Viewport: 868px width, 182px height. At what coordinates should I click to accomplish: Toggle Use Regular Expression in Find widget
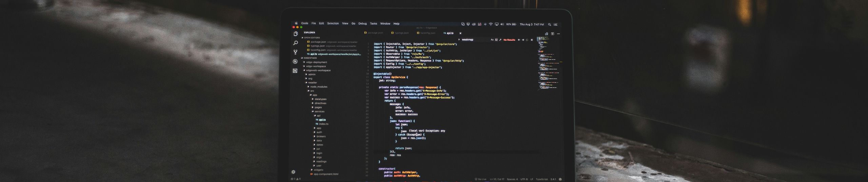[x=500, y=40]
